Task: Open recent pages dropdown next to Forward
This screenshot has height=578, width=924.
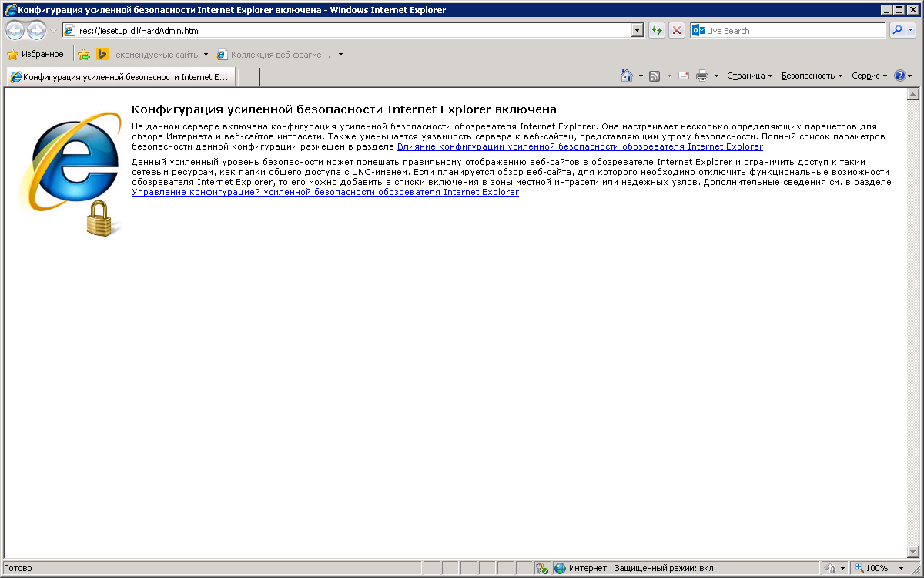Action: (53, 31)
